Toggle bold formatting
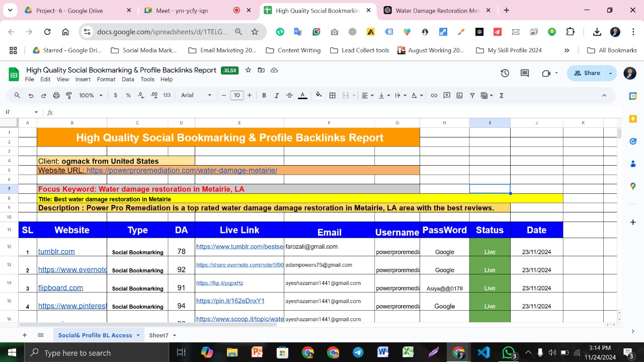644x362 pixels. [264, 96]
